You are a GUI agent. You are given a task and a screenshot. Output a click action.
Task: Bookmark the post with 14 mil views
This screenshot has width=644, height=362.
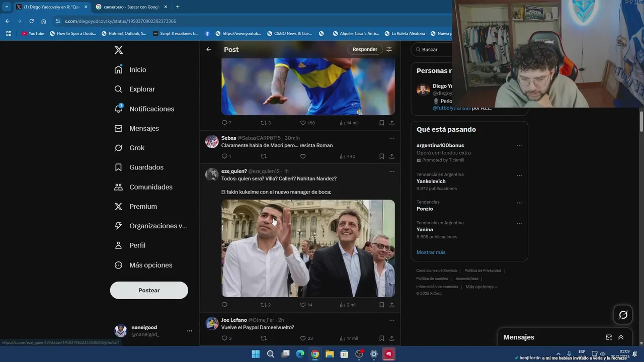pyautogui.click(x=382, y=123)
